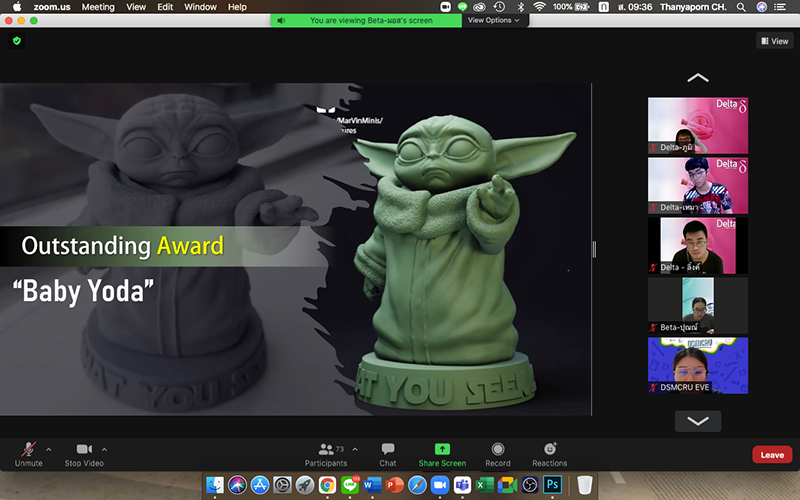Open Microsoft Excel from the Dock
The height and width of the screenshot is (500, 800).
tap(485, 485)
